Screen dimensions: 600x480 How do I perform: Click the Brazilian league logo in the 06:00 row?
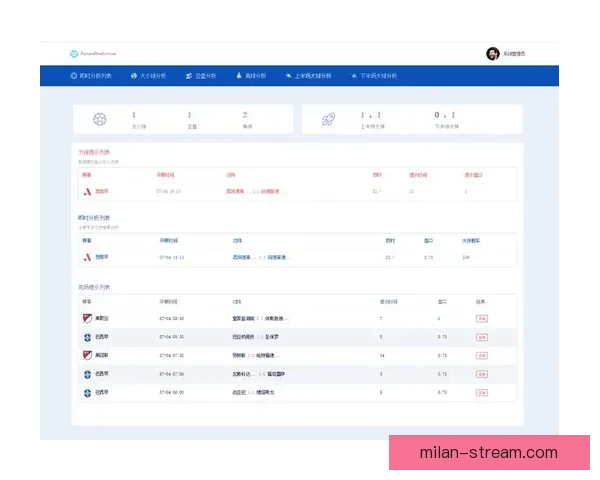click(87, 392)
